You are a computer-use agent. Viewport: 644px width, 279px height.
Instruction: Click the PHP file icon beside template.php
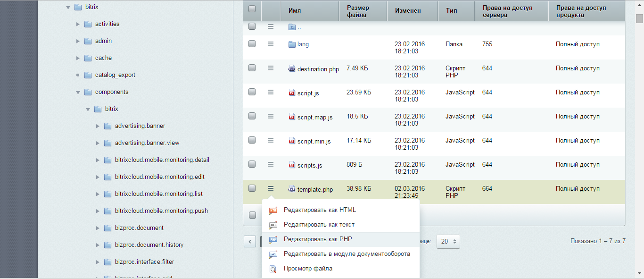292,189
